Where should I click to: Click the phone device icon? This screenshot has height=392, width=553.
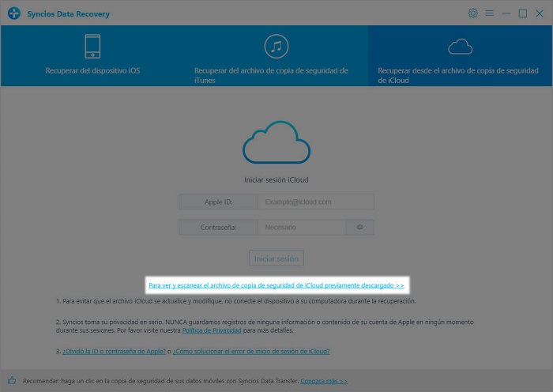(92, 46)
